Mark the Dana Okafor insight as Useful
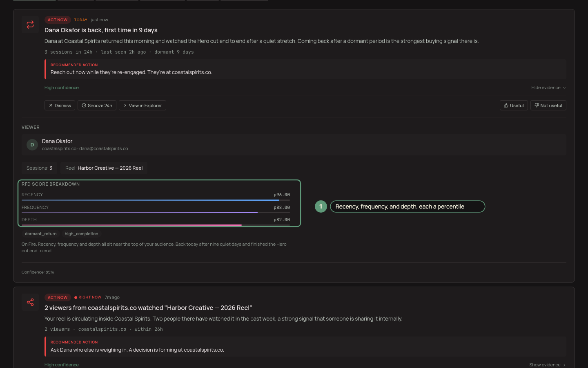 [514, 105]
